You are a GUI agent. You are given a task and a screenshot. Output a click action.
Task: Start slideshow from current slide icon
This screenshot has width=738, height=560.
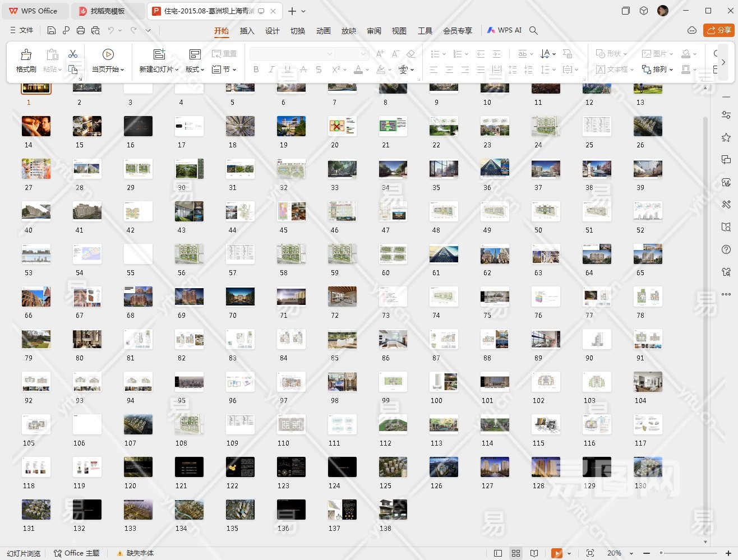tap(108, 54)
